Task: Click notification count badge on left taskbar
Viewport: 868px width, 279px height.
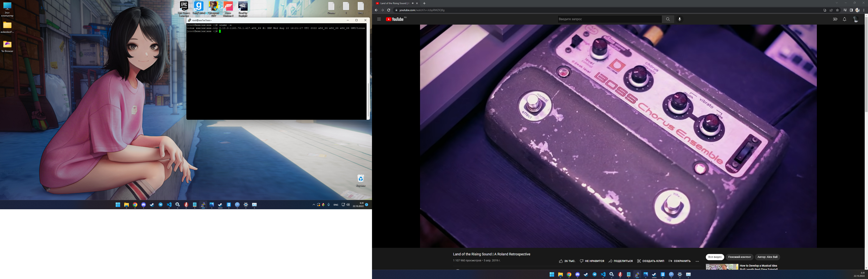Action: 367,205
